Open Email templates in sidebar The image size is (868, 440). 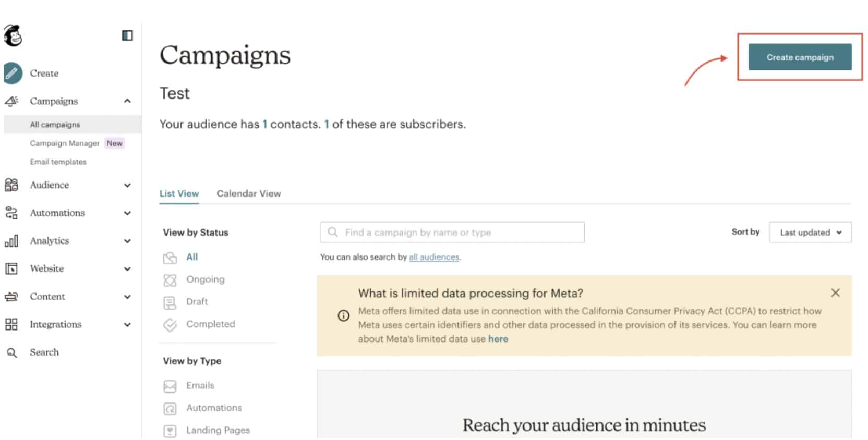click(x=58, y=162)
